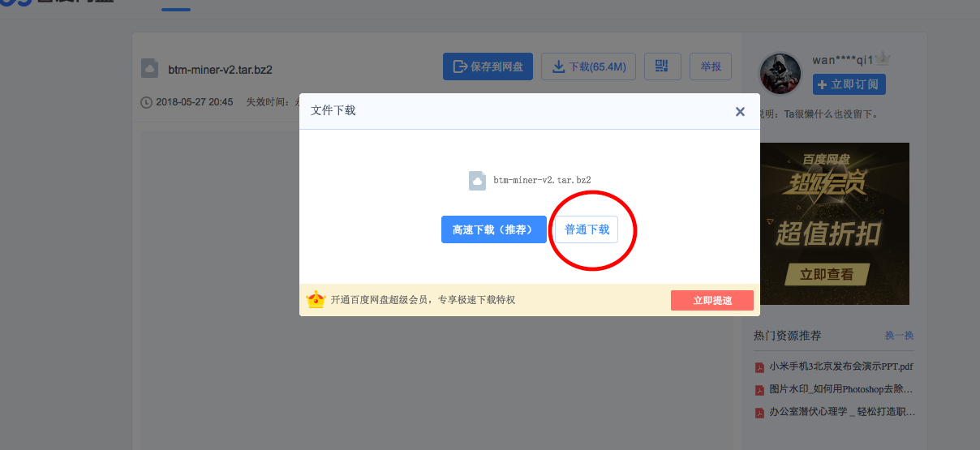Open the 超级会员 超值折扣 advertisement banner

[835, 224]
